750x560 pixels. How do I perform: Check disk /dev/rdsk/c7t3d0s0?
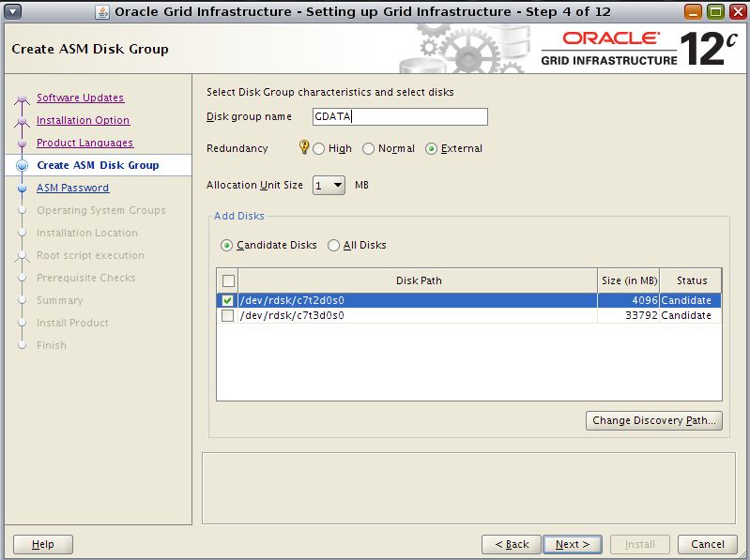228,315
